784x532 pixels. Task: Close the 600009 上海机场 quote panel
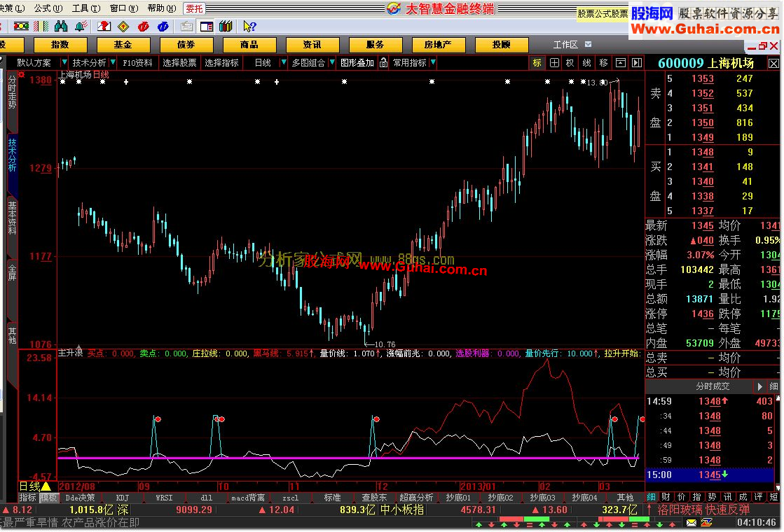(x=773, y=64)
